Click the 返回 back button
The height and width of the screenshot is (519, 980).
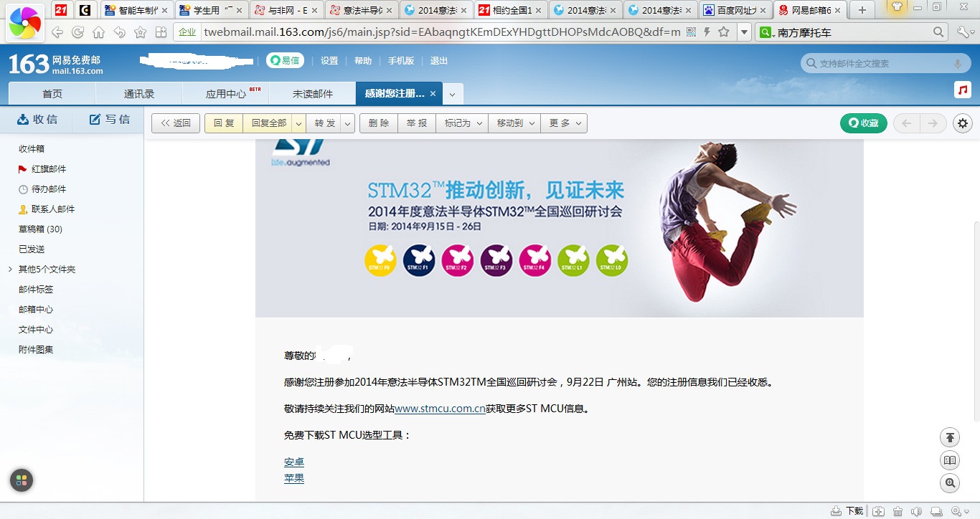[x=176, y=123]
